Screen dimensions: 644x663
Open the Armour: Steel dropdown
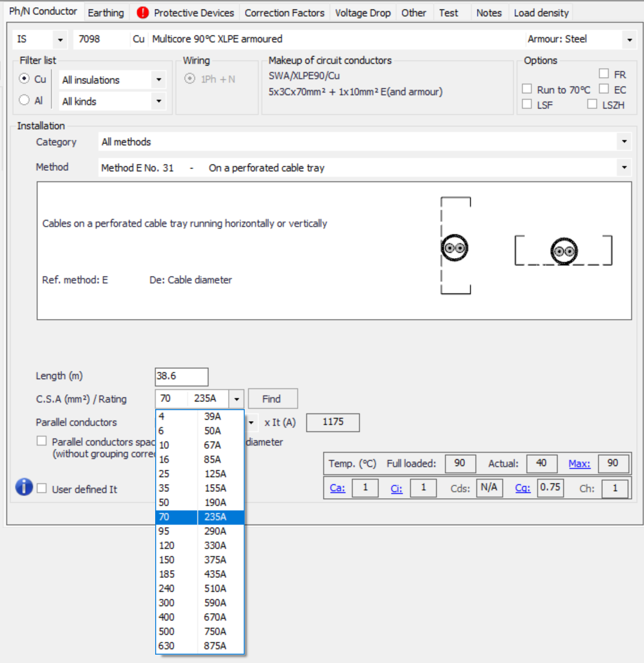click(x=630, y=39)
